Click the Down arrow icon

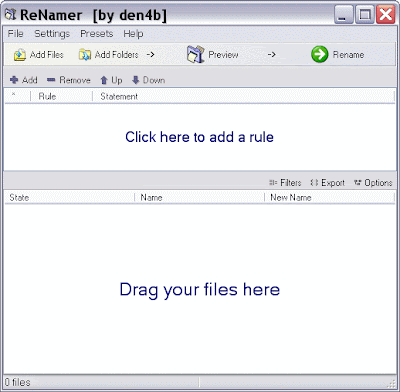tap(135, 80)
